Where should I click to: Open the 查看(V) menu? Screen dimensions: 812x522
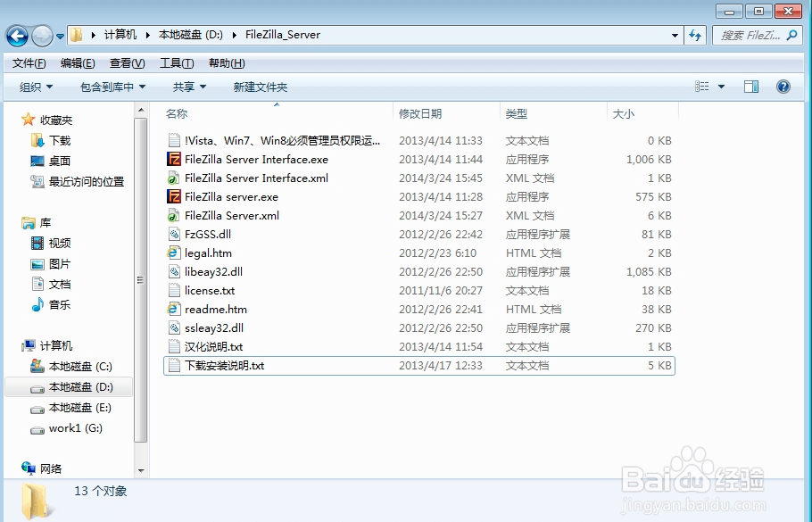click(x=128, y=63)
